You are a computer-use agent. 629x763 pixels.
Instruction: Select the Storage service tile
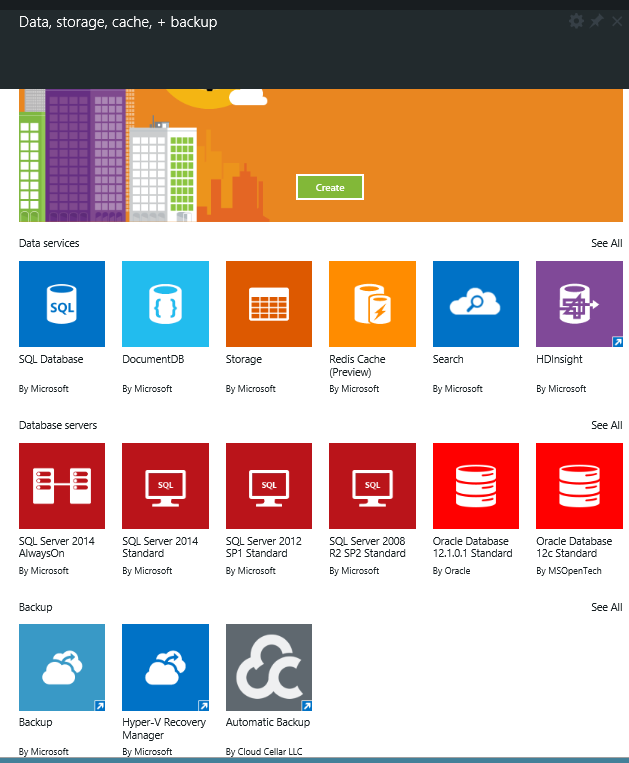tap(269, 304)
